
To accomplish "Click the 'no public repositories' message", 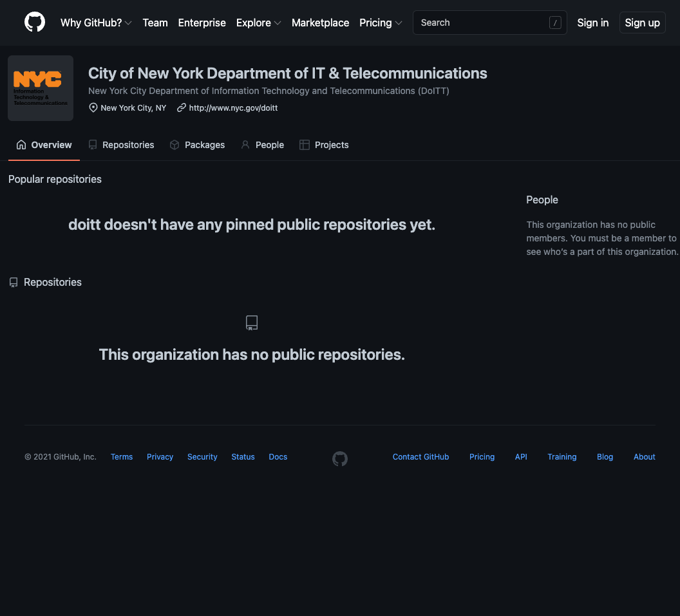I will coord(252,355).
